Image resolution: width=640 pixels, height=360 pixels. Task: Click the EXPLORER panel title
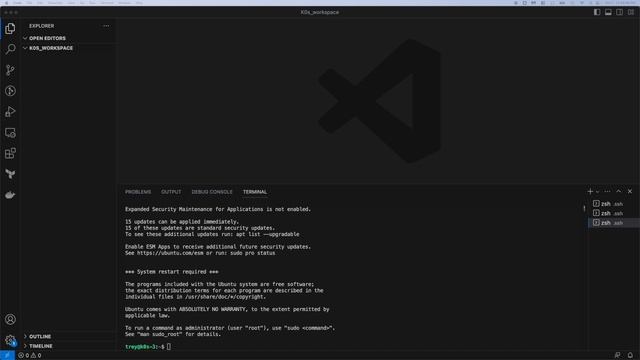(x=41, y=26)
